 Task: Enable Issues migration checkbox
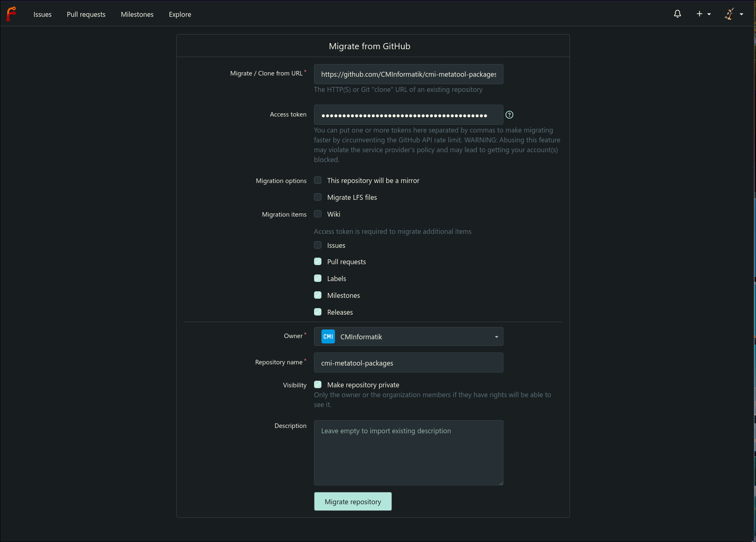[318, 245]
